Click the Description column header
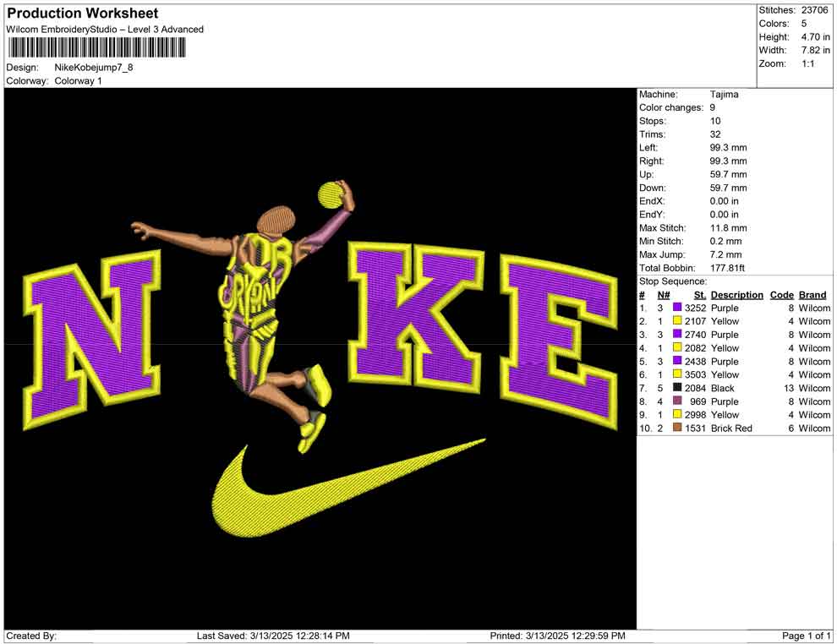 point(736,294)
